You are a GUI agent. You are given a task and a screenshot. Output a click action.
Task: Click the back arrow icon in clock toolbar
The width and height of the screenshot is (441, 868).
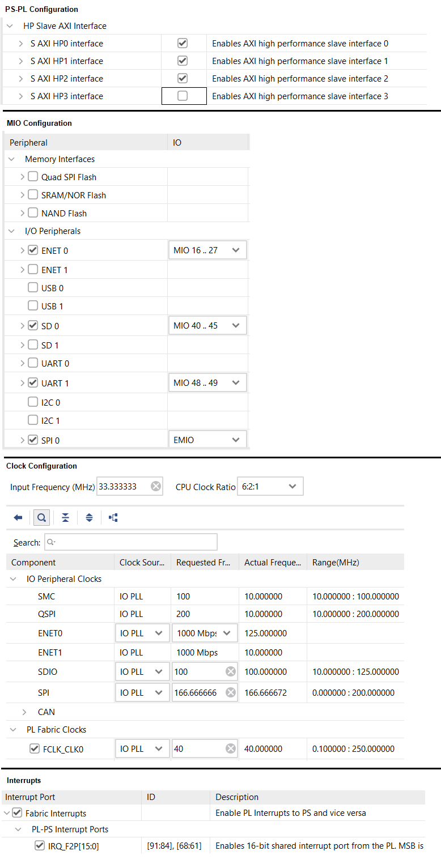coord(18,518)
